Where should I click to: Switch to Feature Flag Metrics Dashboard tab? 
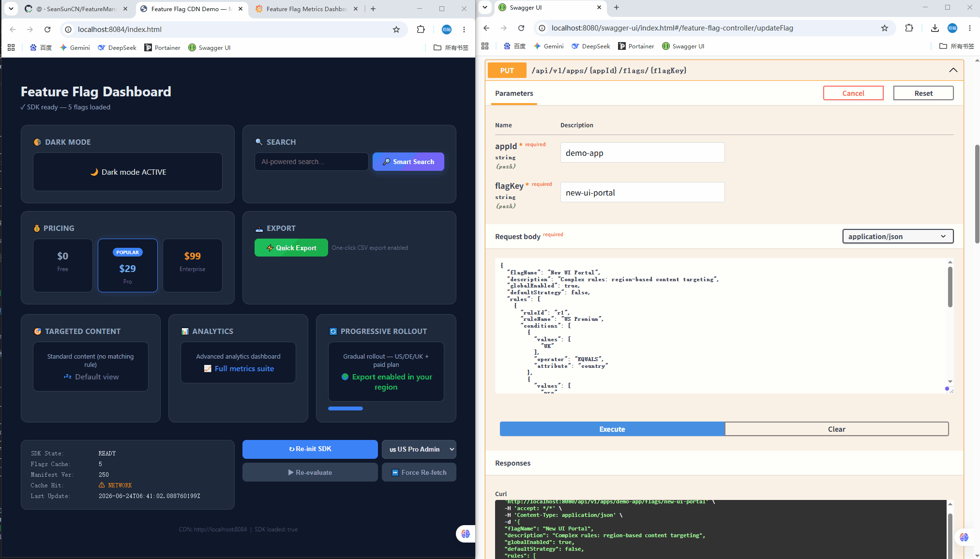pos(306,9)
